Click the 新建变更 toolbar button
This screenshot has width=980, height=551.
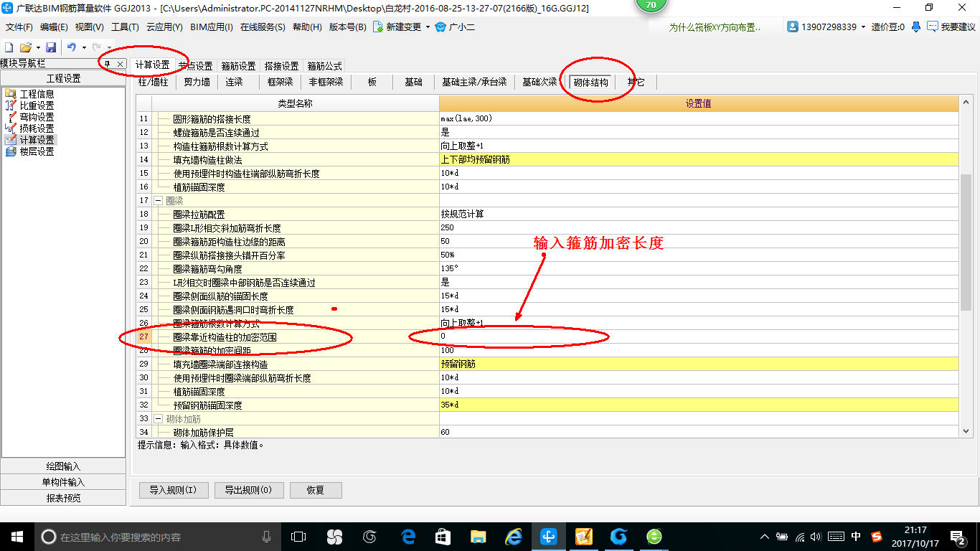[398, 27]
